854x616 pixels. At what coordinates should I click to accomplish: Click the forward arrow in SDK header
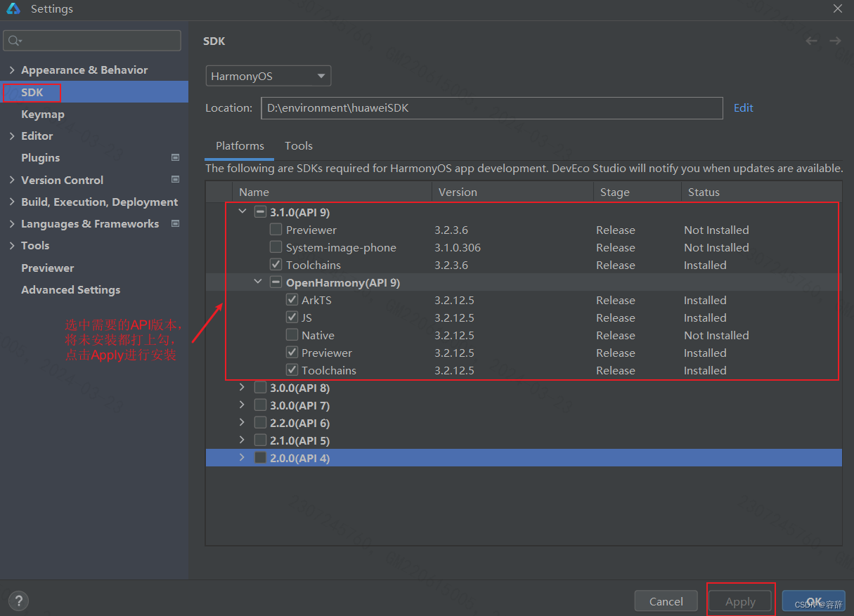[835, 41]
